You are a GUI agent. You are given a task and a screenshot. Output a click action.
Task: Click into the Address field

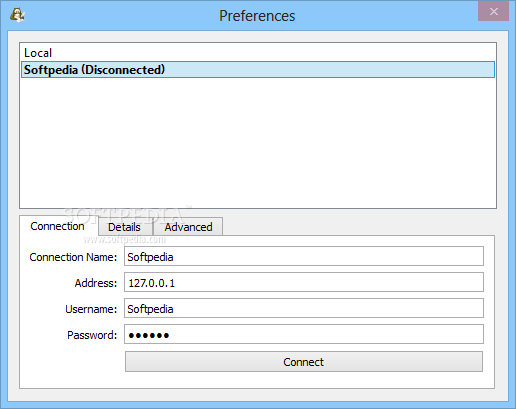[x=304, y=282]
